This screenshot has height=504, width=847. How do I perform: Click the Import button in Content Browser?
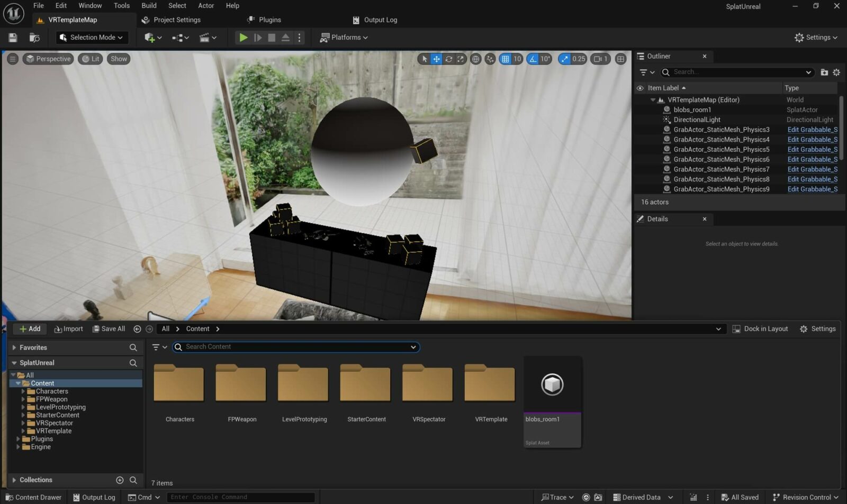click(69, 329)
